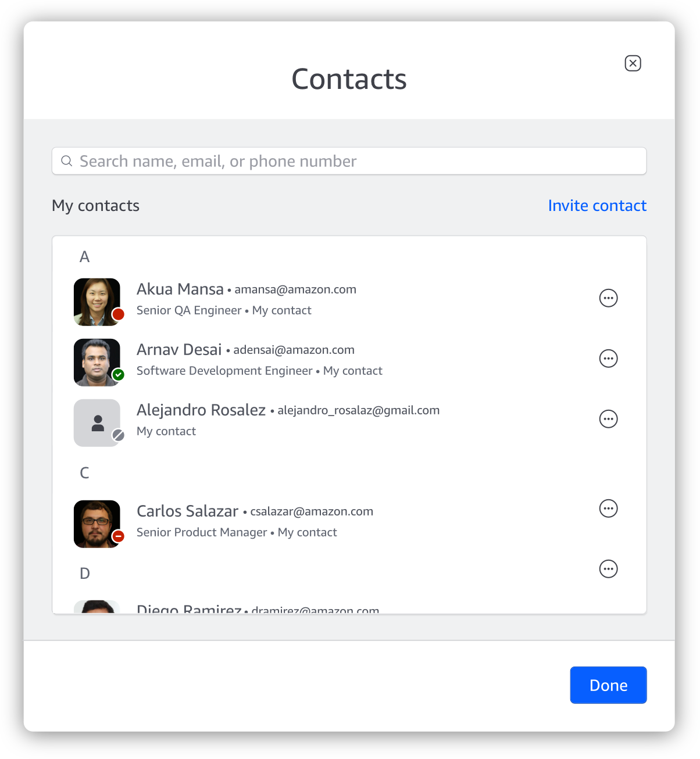Click Akua Mansa's red busy status dot

118,314
